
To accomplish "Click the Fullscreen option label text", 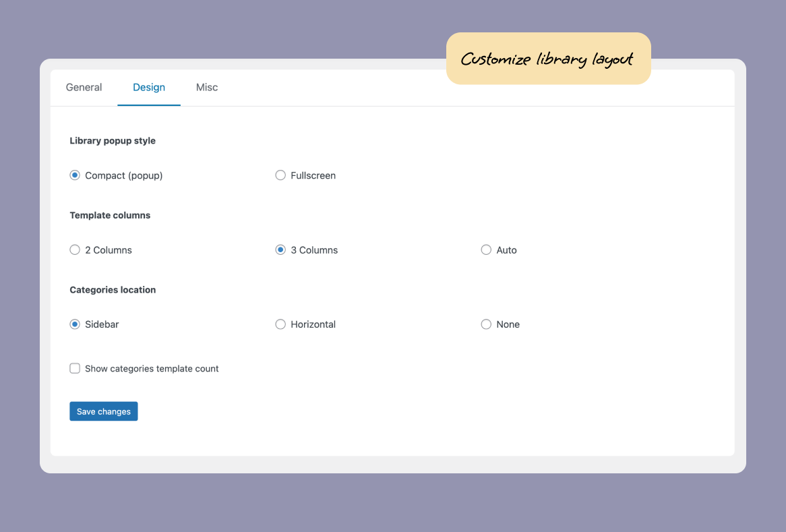I will tap(313, 175).
